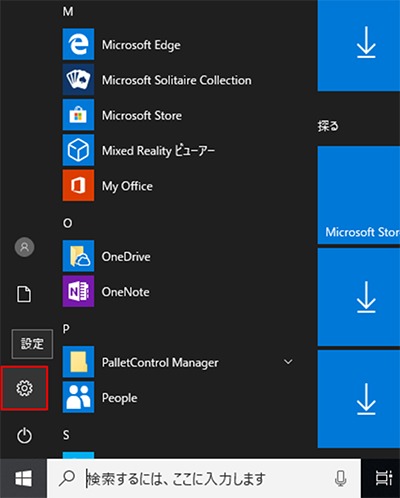
Task: Open OneDrive from the app list
Action: pos(126,257)
